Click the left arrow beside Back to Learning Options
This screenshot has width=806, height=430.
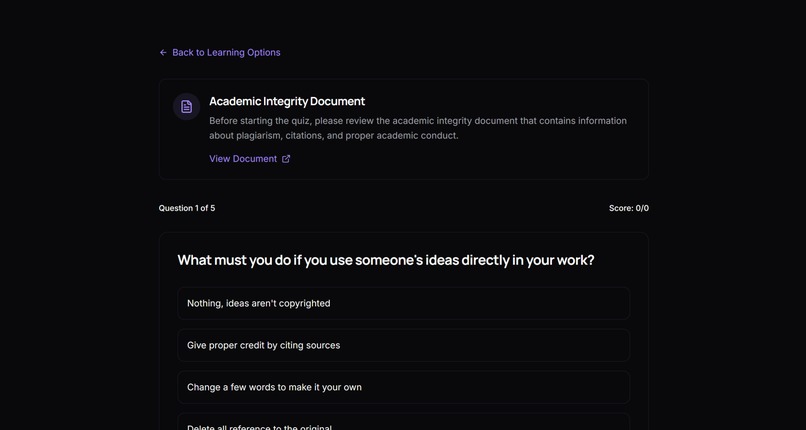[163, 52]
